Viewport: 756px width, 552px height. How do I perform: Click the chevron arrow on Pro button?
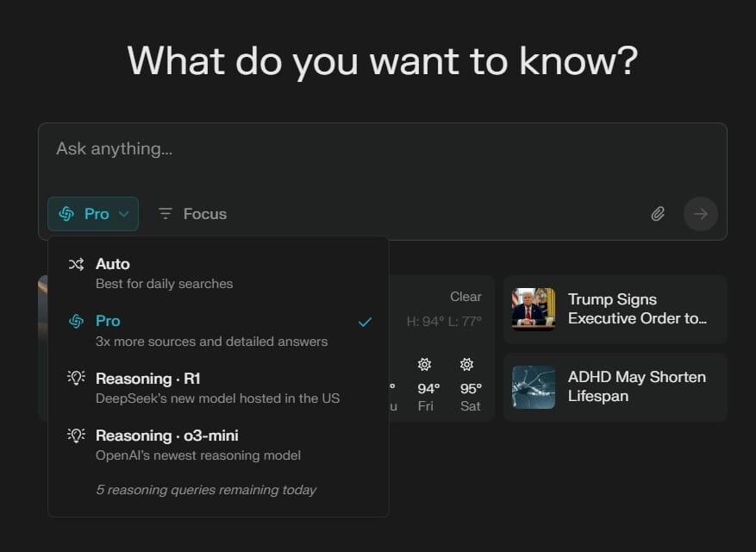click(x=123, y=214)
